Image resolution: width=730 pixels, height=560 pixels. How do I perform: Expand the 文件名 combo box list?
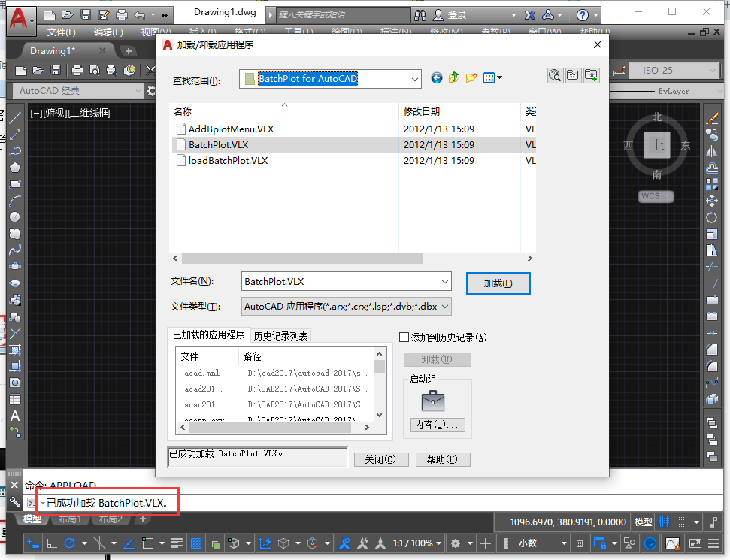tap(444, 282)
